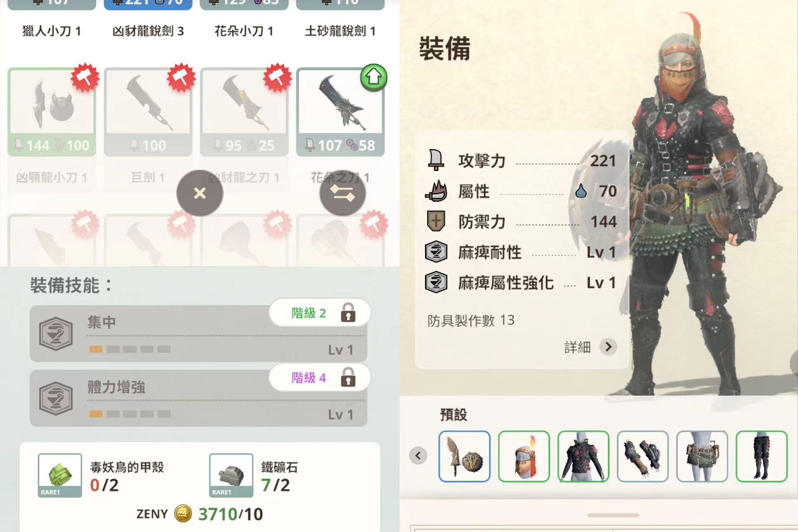
Task: Select the 凶顎龍小刀 1 weapon card
Action: pyautogui.click(x=52, y=112)
